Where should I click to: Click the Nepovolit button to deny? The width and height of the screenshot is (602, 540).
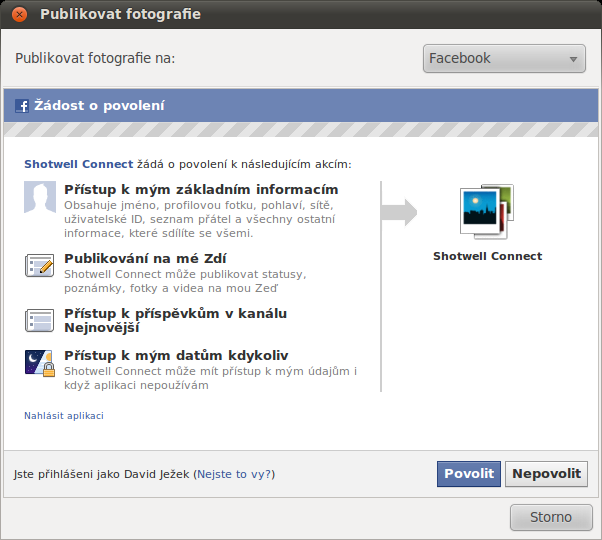click(546, 474)
